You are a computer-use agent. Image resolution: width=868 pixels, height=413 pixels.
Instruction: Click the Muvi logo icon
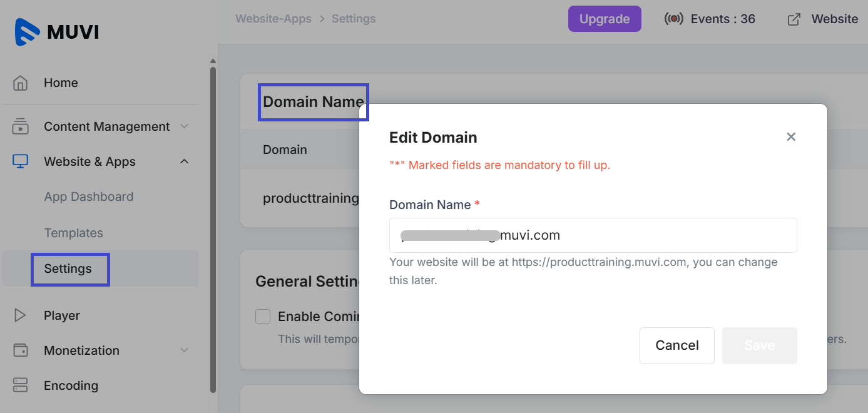pos(27,32)
